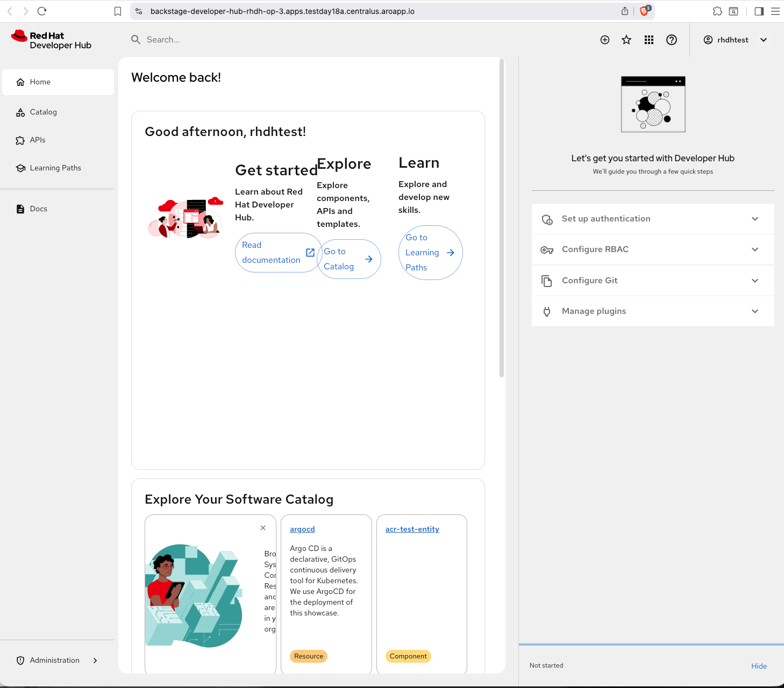Click the Manage plugins plug icon
This screenshot has height=688, width=784.
point(547,312)
